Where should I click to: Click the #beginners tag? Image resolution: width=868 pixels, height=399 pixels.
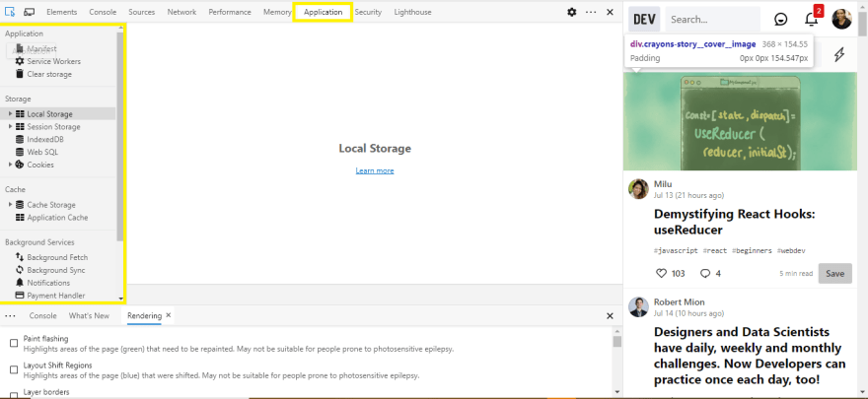point(752,251)
